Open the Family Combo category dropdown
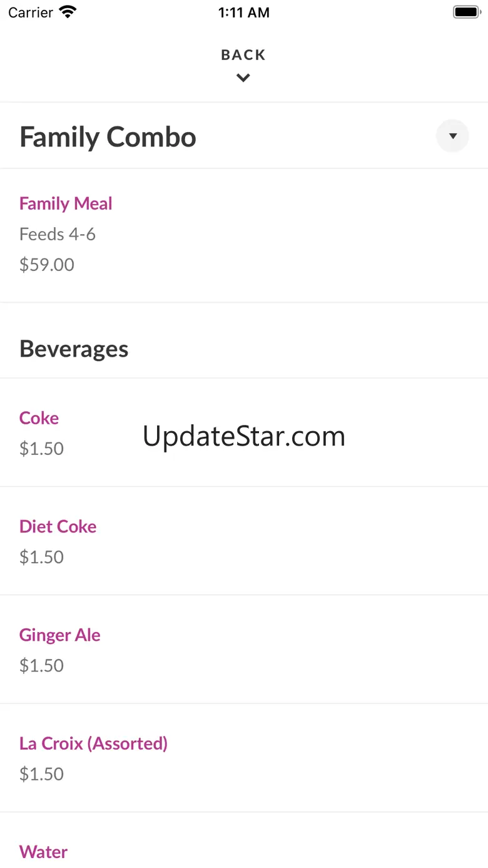The image size is (488, 868). [x=452, y=136]
